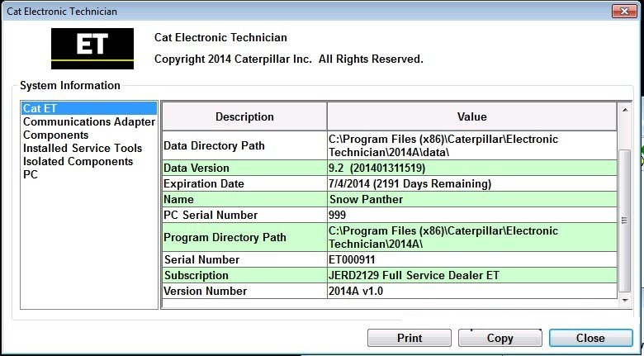
Task: Click the scrollbar up arrow in the table
Action: [625, 110]
